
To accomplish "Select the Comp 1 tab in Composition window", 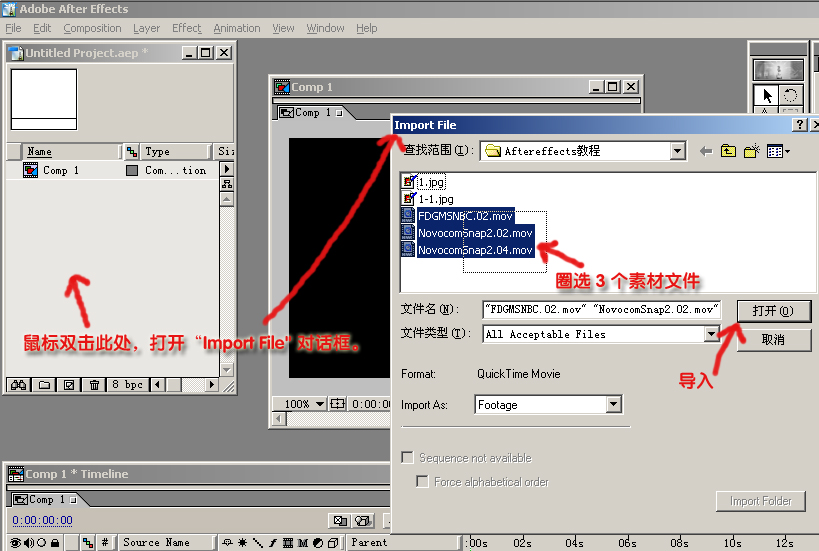I will (311, 112).
